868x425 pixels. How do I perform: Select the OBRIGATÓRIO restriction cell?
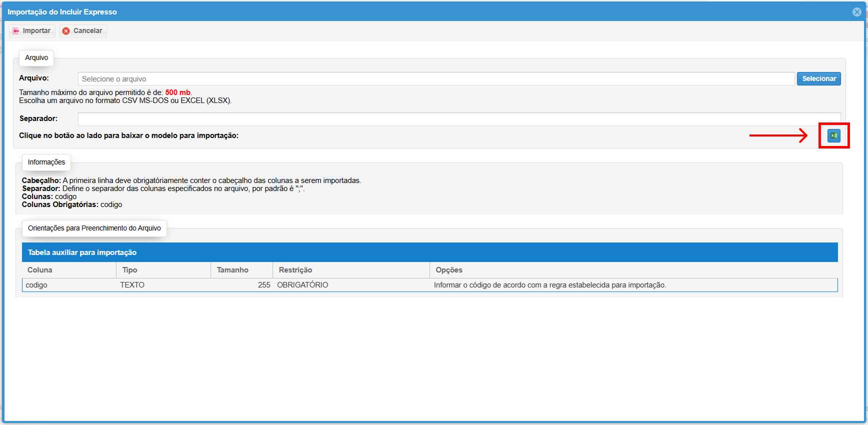pyautogui.click(x=302, y=285)
